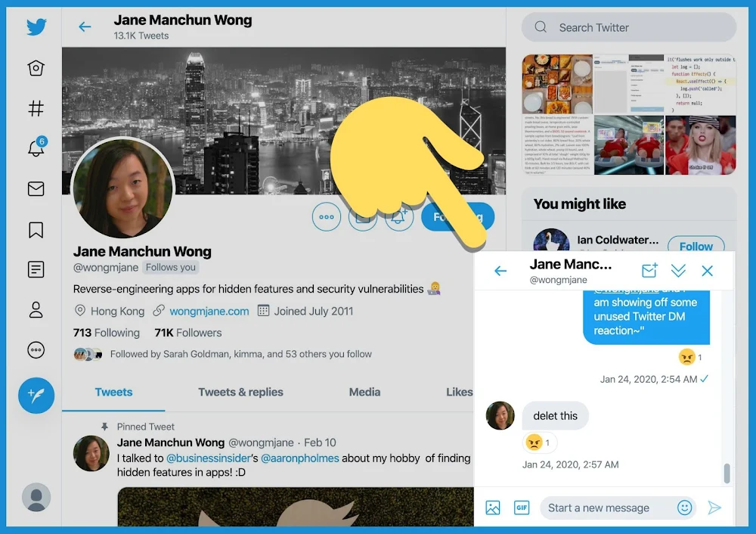
Task: Open recipe text image thumbnail
Action: [x=557, y=144]
